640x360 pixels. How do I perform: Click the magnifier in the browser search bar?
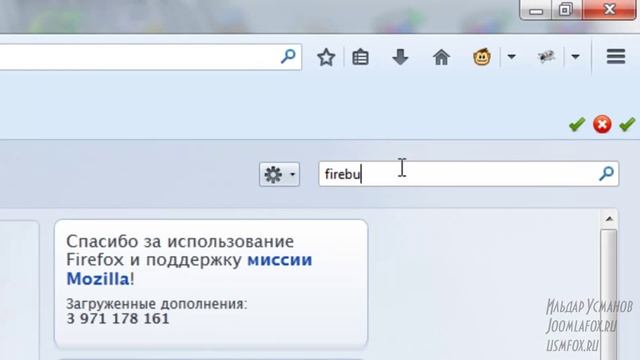[288, 56]
